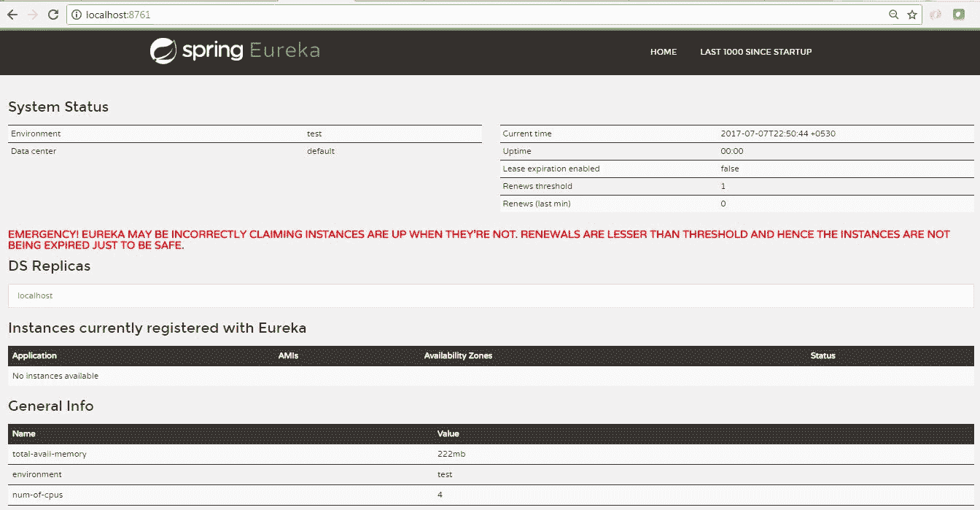This screenshot has height=510, width=980.
Task: Click the Data center row label
Action: [x=34, y=151]
